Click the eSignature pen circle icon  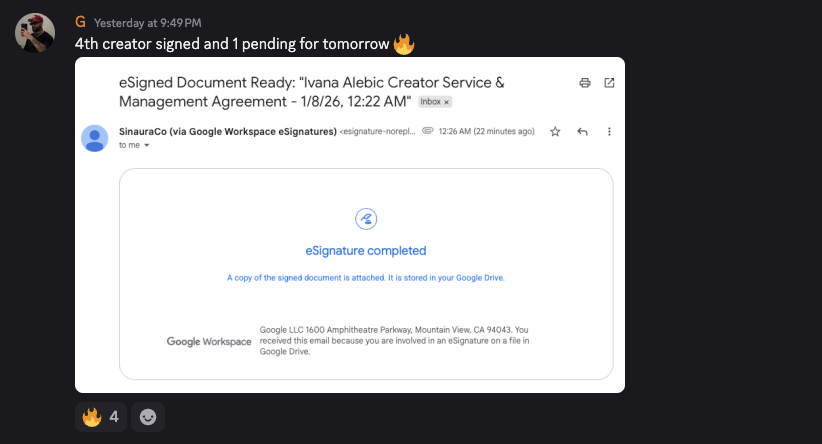pos(366,219)
